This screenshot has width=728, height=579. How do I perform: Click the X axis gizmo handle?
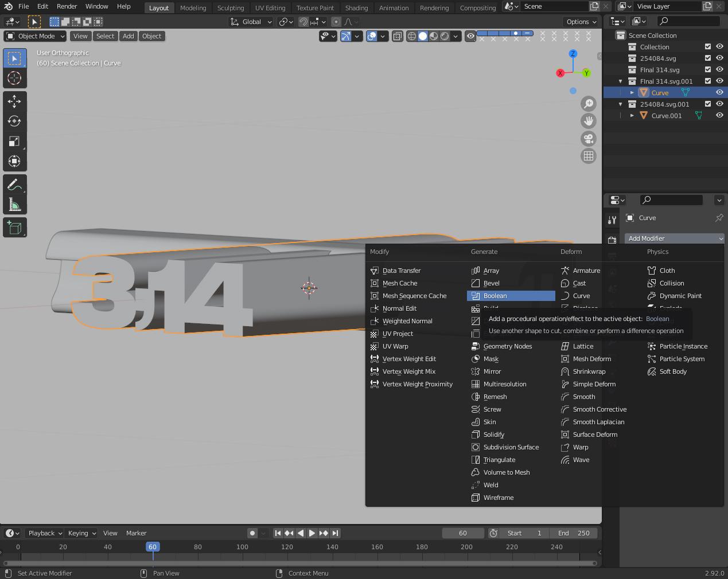560,73
